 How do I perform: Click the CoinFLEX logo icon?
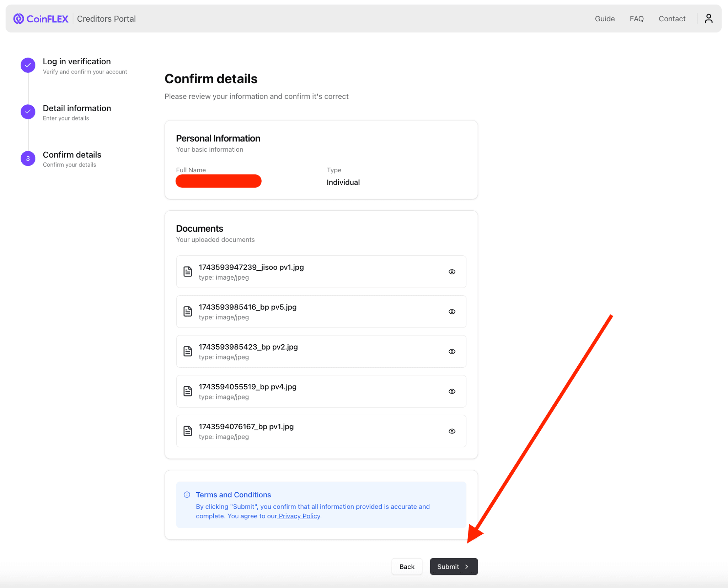[x=18, y=18]
